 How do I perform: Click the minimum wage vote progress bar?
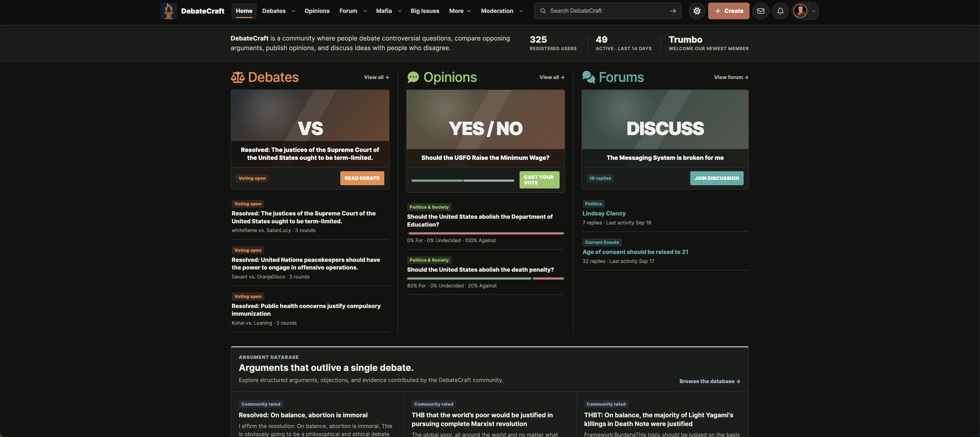tap(463, 180)
